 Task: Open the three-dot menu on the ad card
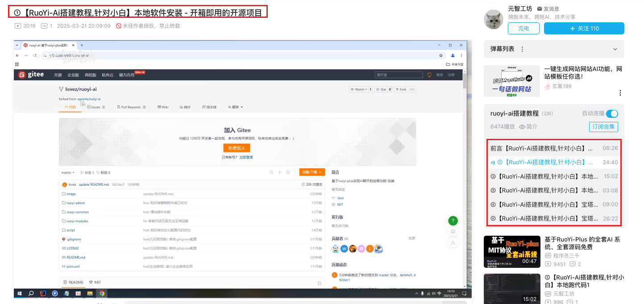coord(620,93)
